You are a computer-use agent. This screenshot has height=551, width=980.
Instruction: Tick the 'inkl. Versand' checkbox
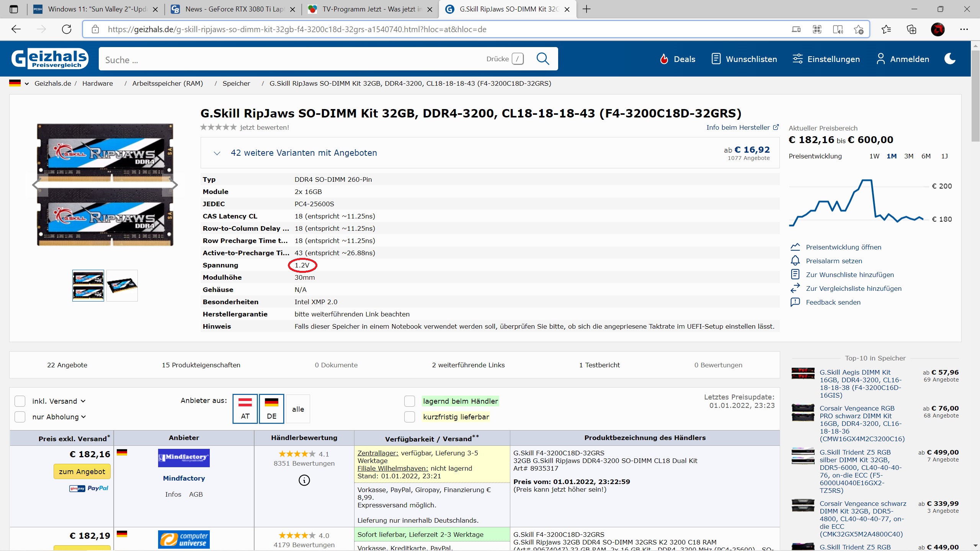[x=20, y=401]
